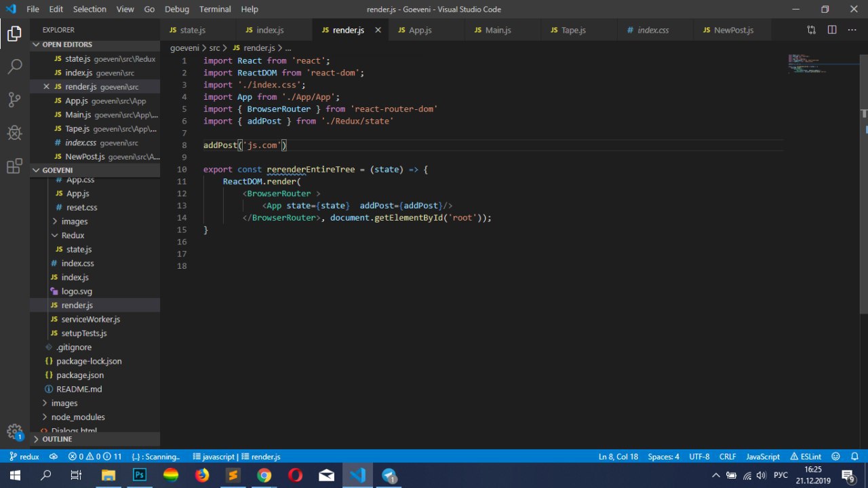Open the Search view in activity bar
868x488 pixels.
(x=14, y=67)
